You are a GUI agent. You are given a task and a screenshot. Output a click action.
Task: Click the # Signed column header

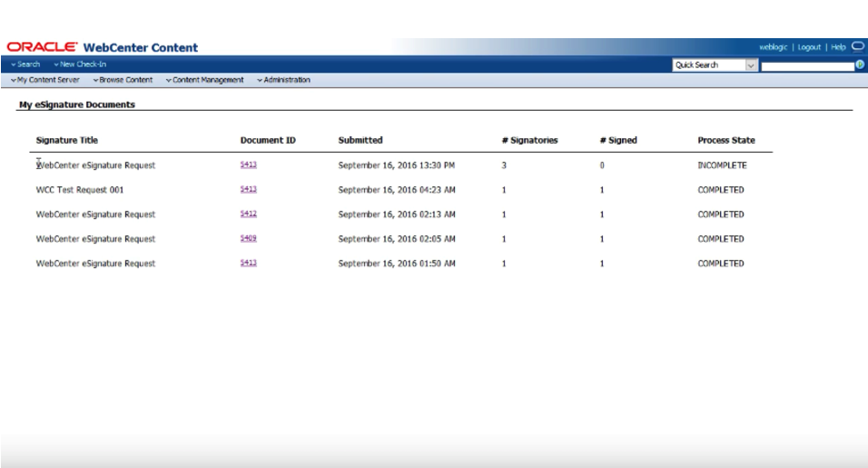coord(618,140)
